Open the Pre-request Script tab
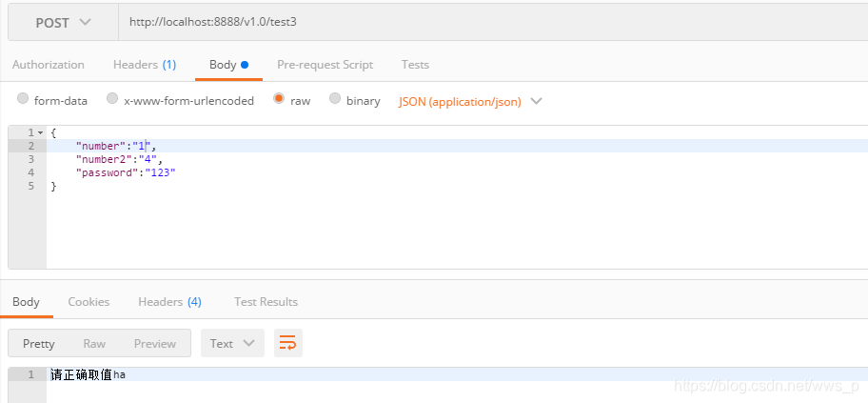868x403 pixels. pos(325,65)
